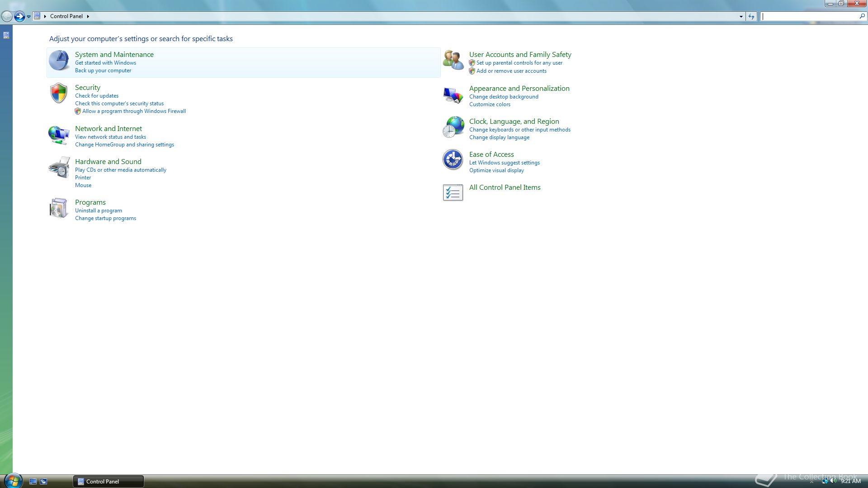
Task: Open the Programs heading
Action: pyautogui.click(x=90, y=202)
